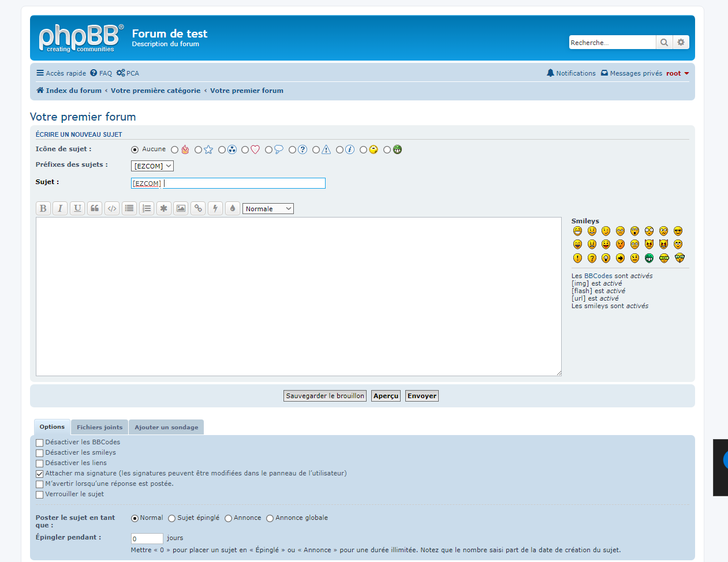728x562 pixels.
Task: Open advanced search gear icon
Action: [681, 42]
